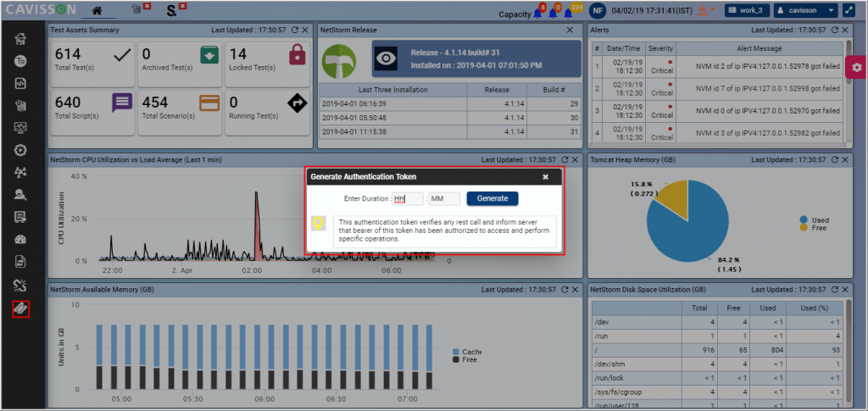
Task: Open the topology network icon in sidebar
Action: click(20, 172)
